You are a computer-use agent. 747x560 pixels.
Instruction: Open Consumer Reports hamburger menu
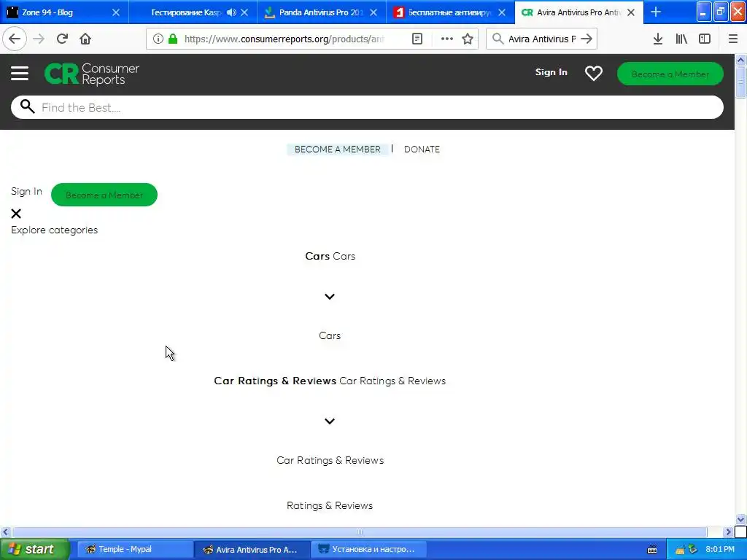20,74
